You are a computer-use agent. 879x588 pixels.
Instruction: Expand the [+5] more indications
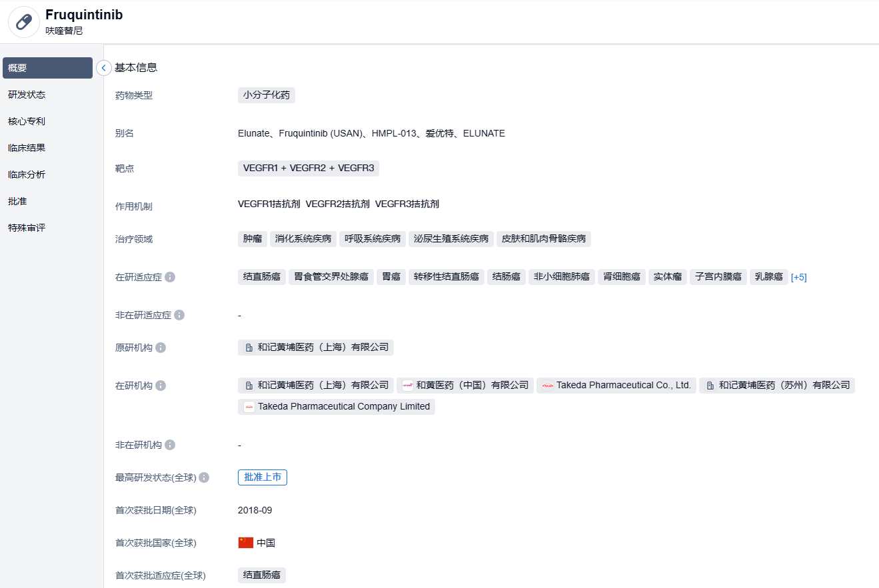point(798,277)
